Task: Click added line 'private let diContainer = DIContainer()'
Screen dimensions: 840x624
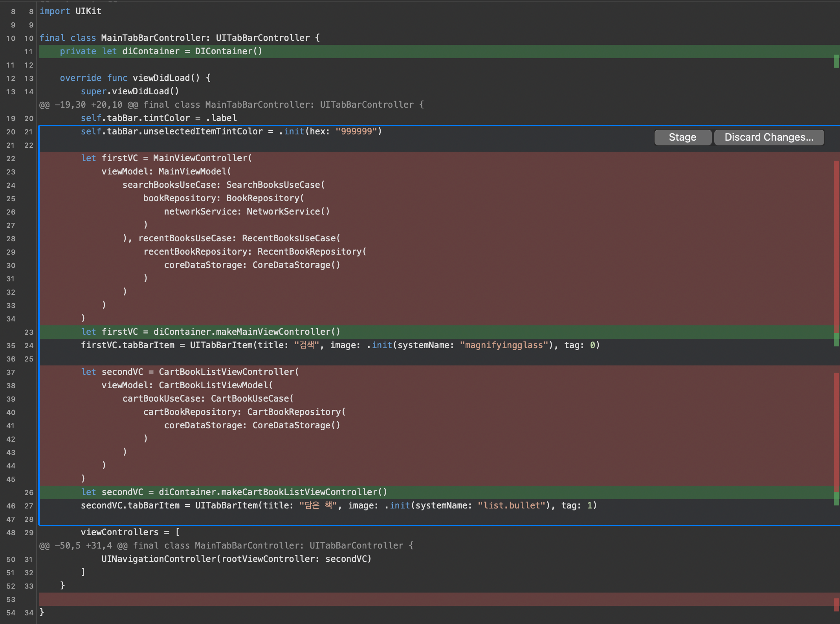Action: tap(161, 51)
